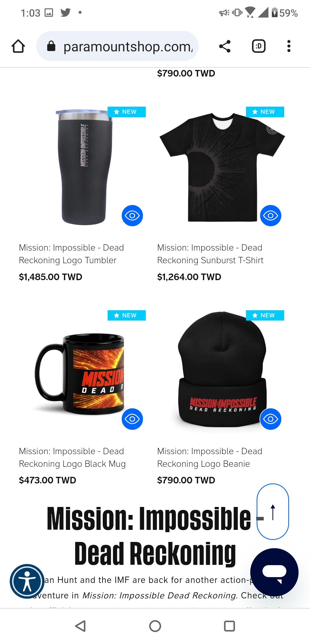Tap the secure lock icon in address bar
Viewport: 310px width, 644px height.
[51, 46]
